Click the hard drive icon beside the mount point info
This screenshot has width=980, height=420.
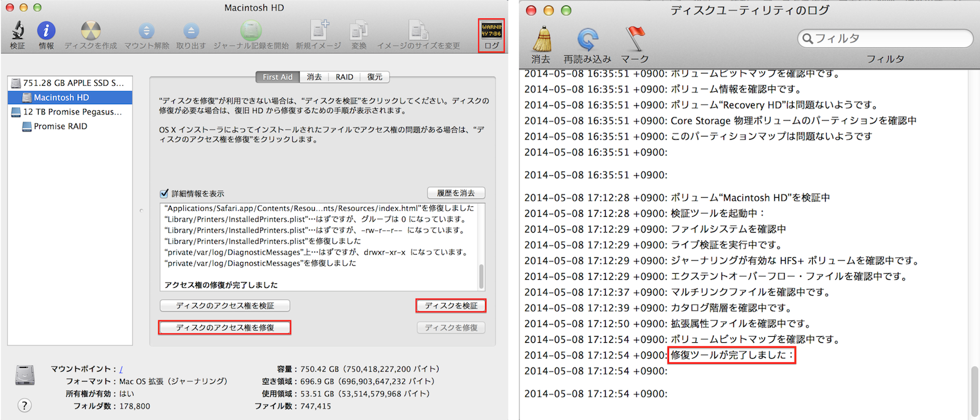pos(25,375)
